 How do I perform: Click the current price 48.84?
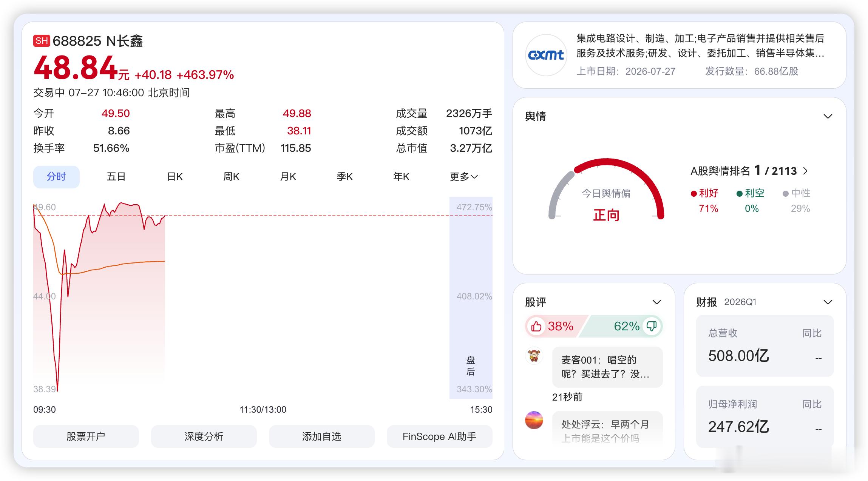point(76,68)
